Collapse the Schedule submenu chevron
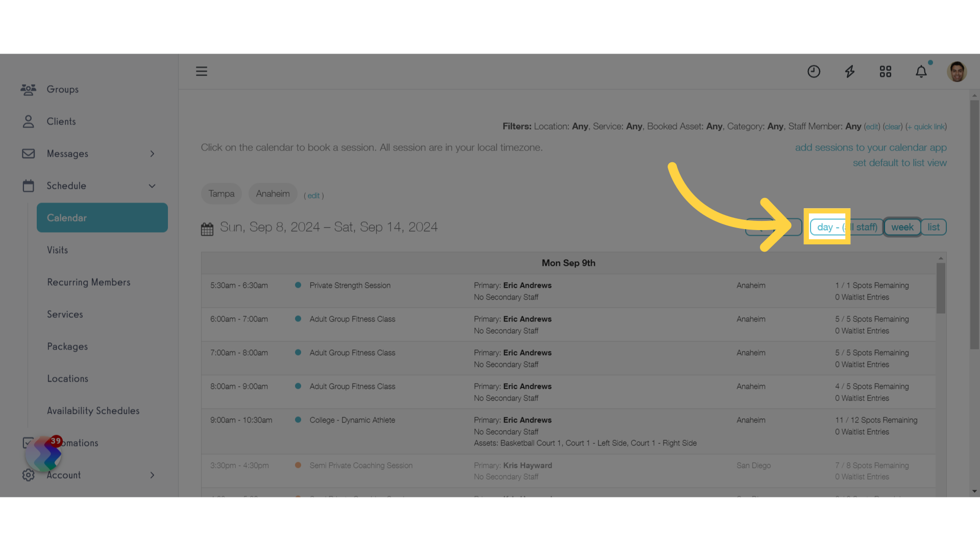980x551 pixels. [x=152, y=186]
